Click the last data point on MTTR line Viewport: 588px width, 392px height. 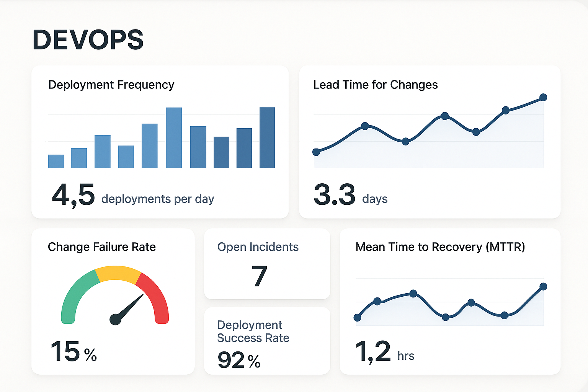tap(544, 286)
